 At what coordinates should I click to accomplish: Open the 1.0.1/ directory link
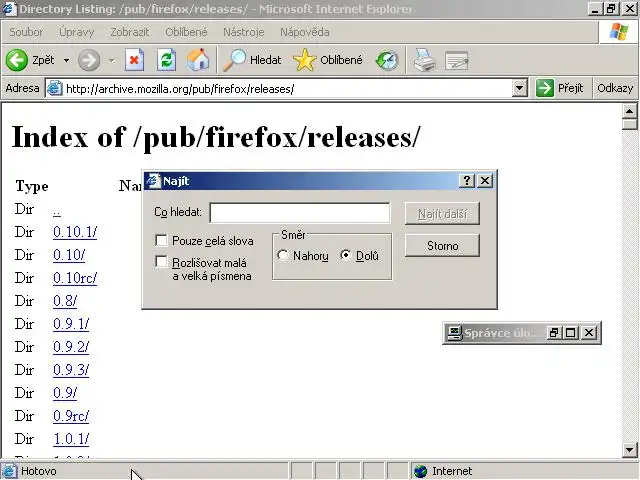(71, 439)
